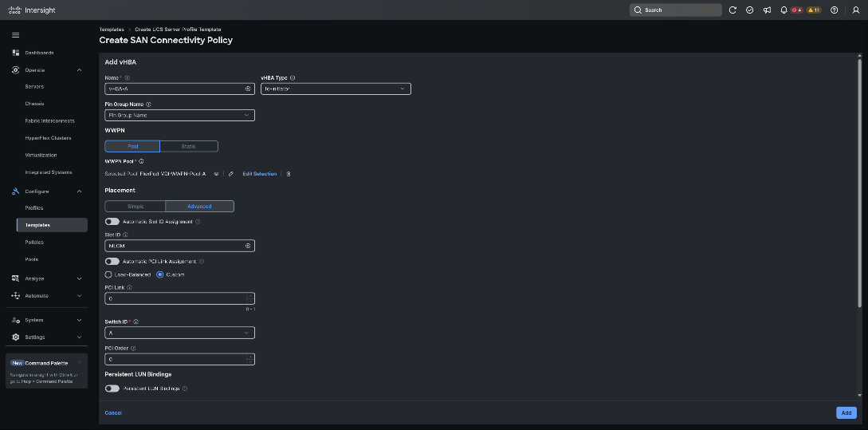This screenshot has height=430, width=868.
Task: Click the info icon beside Persistent LUN Bindings toggle
Action: (x=185, y=389)
